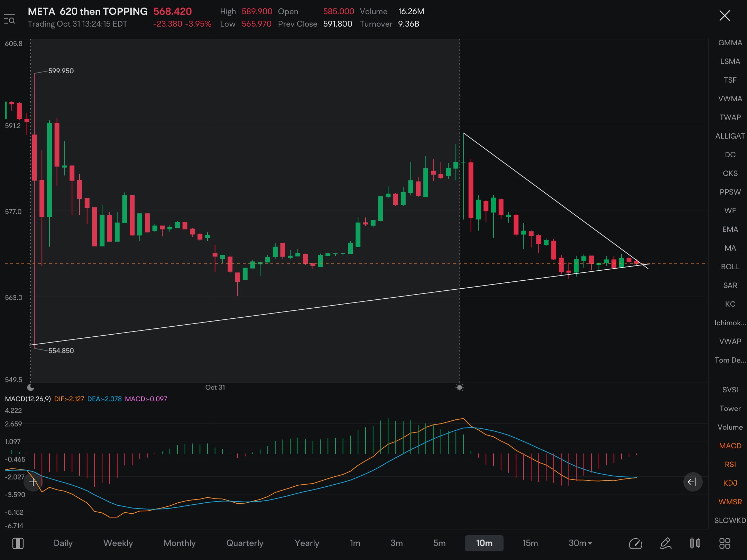The image size is (747, 560).
Task: Enable the MA indicator
Action: [730, 248]
